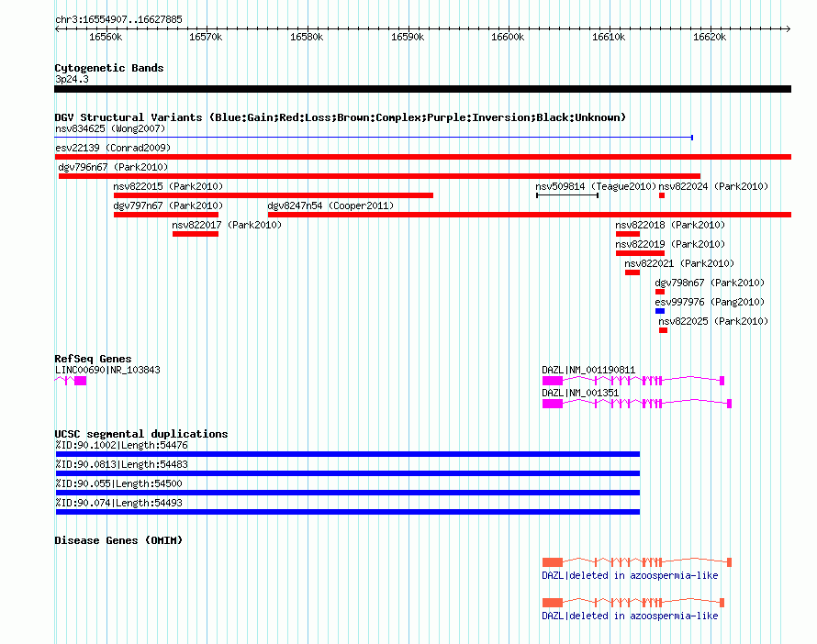Click the small red nsv822025 feature

[664, 330]
